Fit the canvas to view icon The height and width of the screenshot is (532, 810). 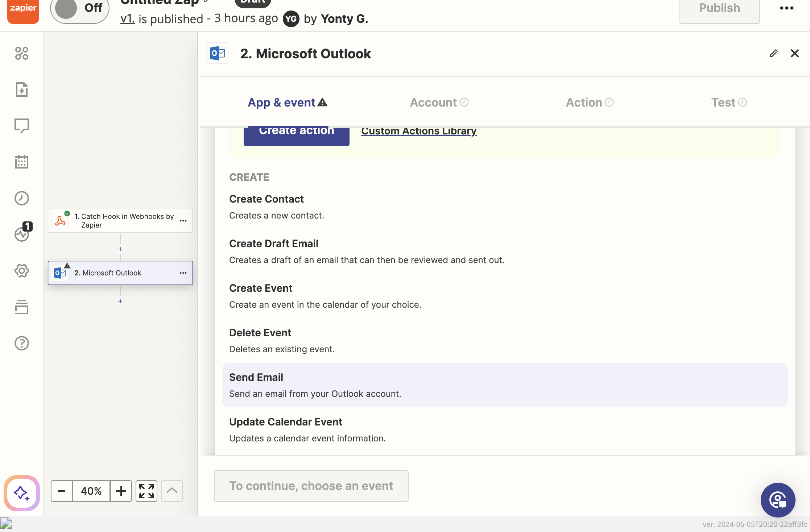[146, 491]
